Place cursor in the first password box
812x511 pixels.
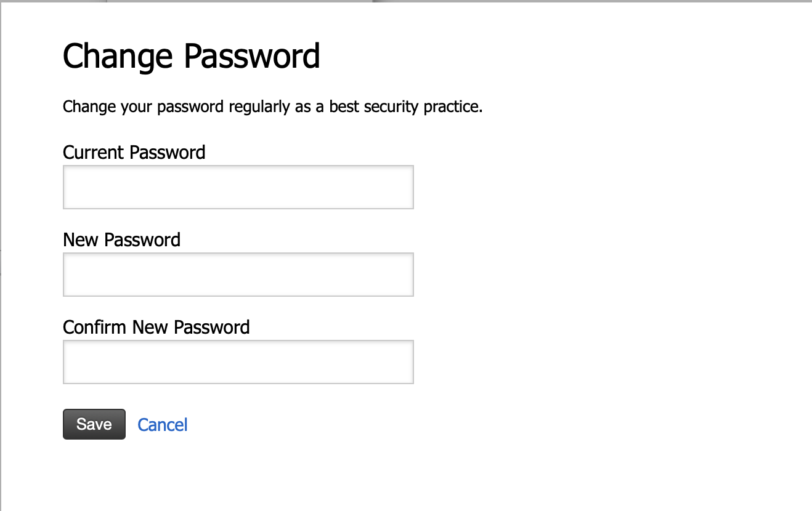[x=238, y=187]
